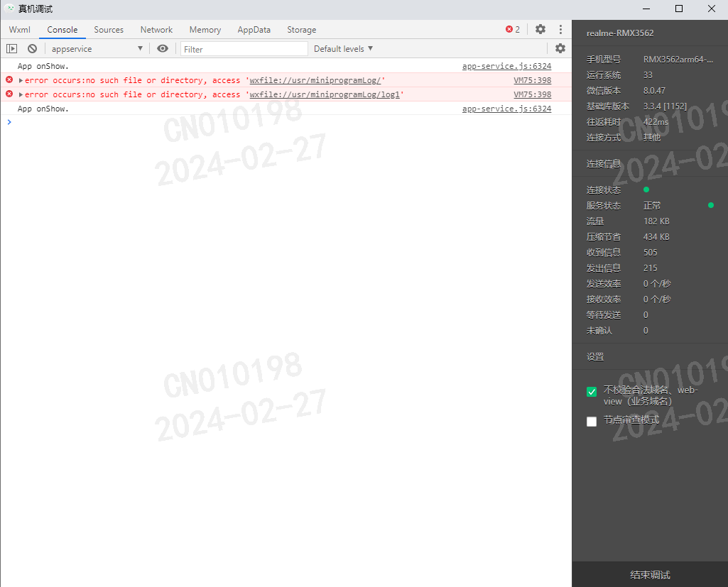Click green 服务状态 indicator dot

710,205
